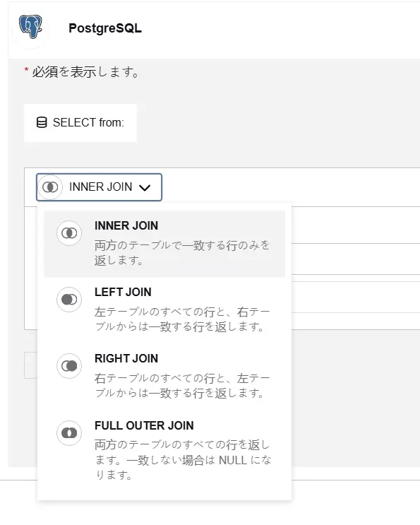This screenshot has height=525, width=420.
Task: Click description starting 右テーブルのすべての行と
Action: tap(182, 385)
